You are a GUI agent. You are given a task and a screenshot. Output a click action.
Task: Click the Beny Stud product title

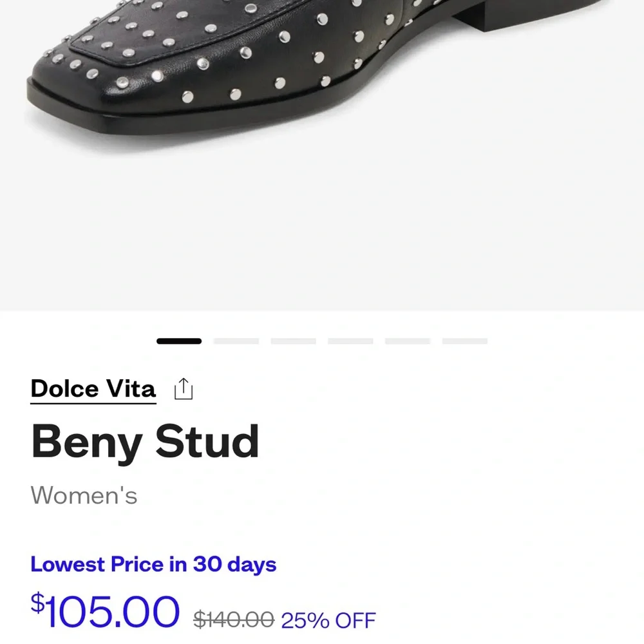click(145, 443)
